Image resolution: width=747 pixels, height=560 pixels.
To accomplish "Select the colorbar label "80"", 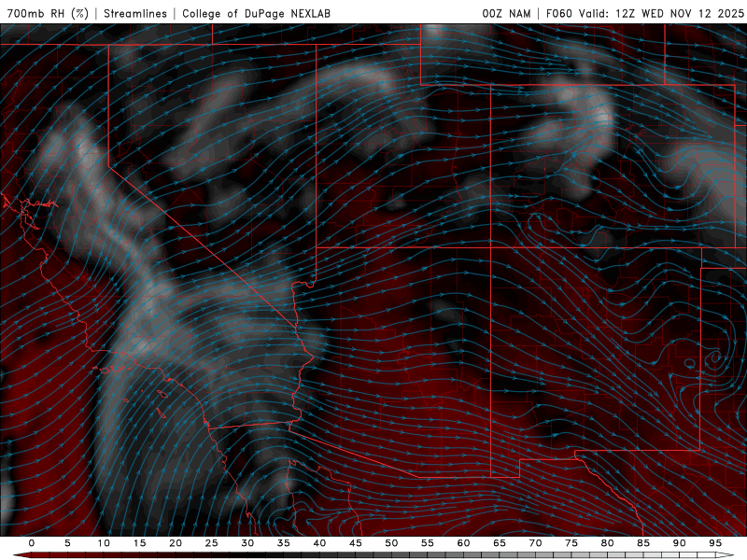I will tap(608, 543).
